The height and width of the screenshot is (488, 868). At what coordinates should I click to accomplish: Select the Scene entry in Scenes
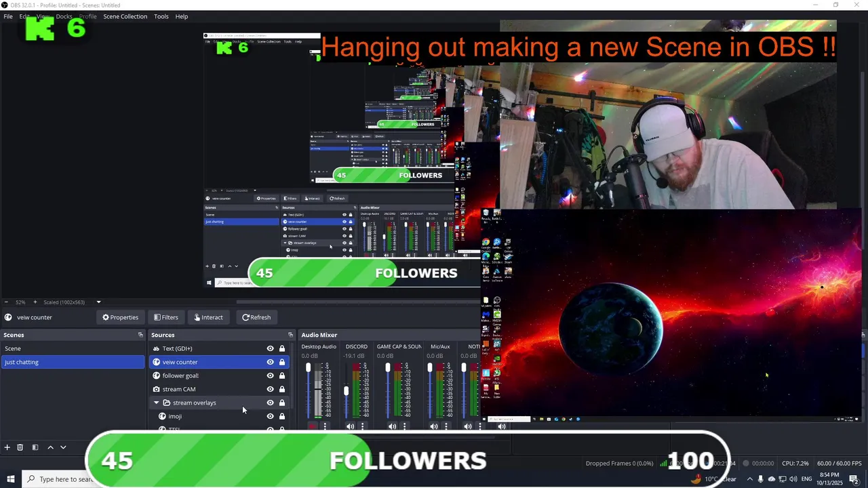(73, 348)
